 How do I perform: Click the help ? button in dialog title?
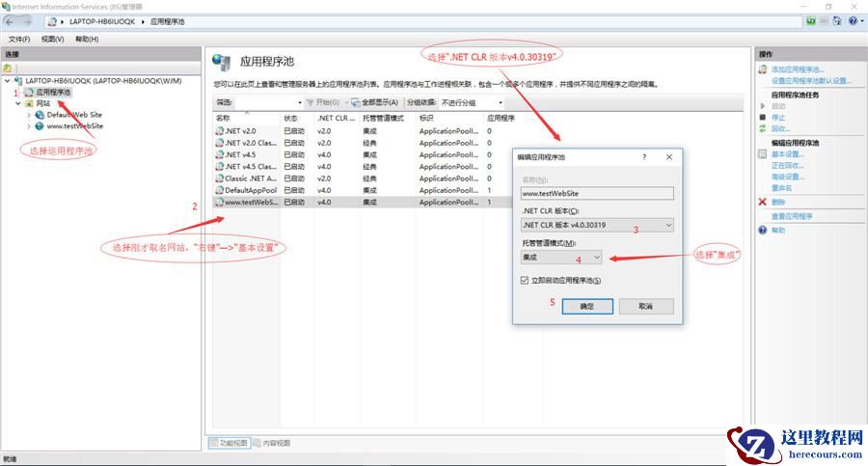644,157
